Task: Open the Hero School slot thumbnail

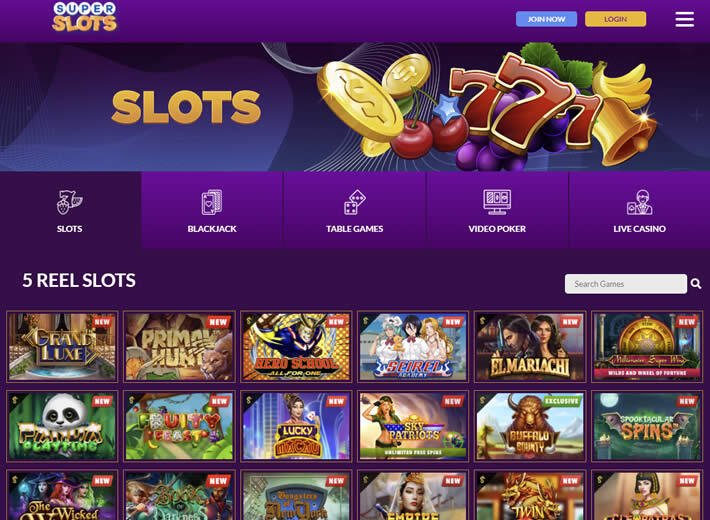Action: point(296,347)
